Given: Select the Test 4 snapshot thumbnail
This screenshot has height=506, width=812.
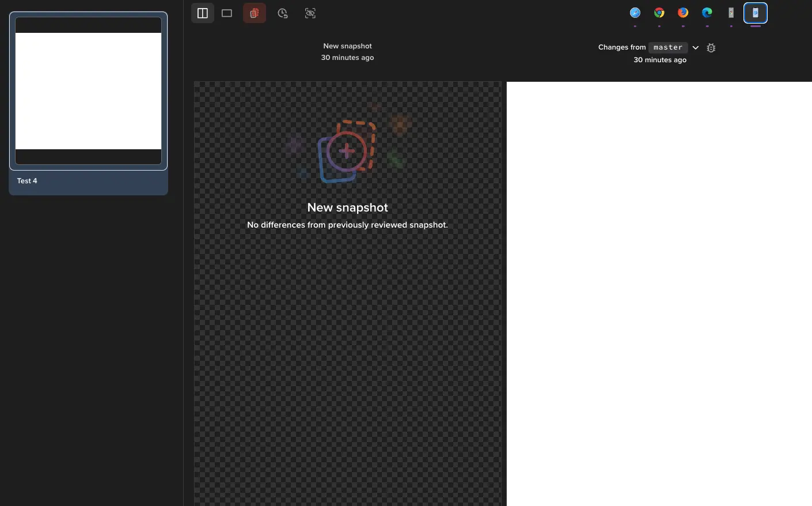Looking at the screenshot, I should pyautogui.click(x=88, y=91).
